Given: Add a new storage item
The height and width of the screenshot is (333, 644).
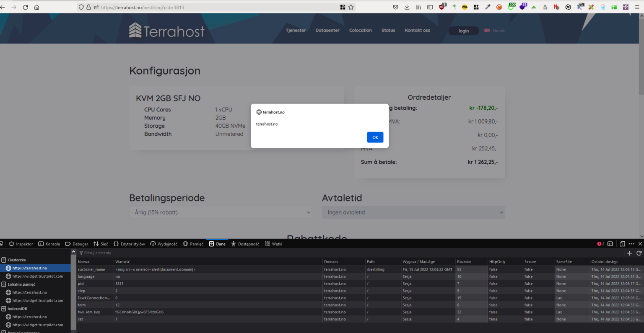Looking at the screenshot, I should [x=629, y=253].
